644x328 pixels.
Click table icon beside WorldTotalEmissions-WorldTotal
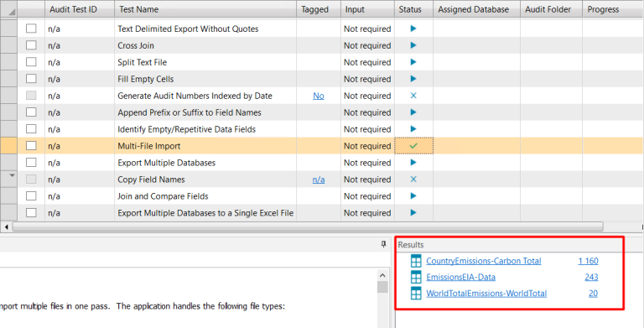coord(416,293)
